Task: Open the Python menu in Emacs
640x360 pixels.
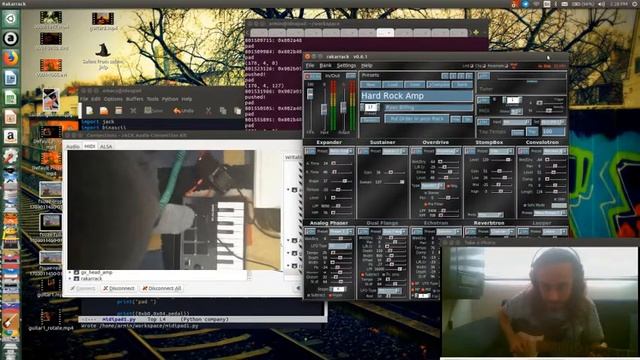Action: point(170,99)
